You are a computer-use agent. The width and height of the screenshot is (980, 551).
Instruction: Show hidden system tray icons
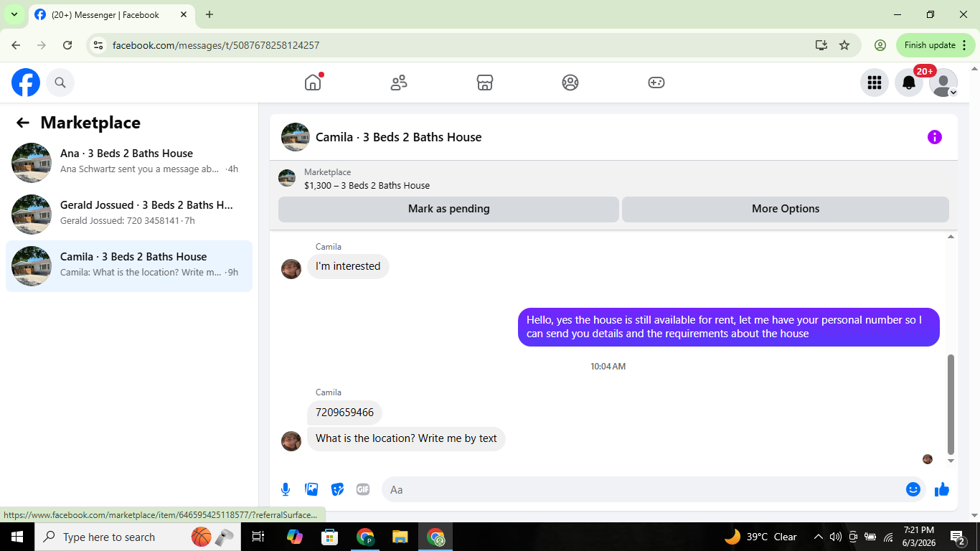[818, 537]
